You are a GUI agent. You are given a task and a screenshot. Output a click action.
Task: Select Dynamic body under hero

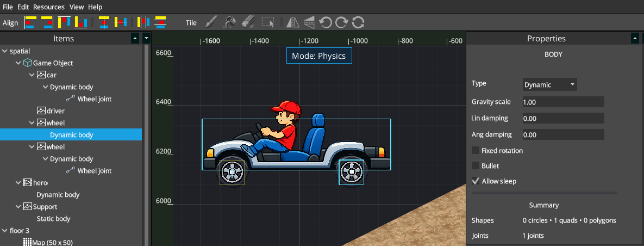coord(58,195)
